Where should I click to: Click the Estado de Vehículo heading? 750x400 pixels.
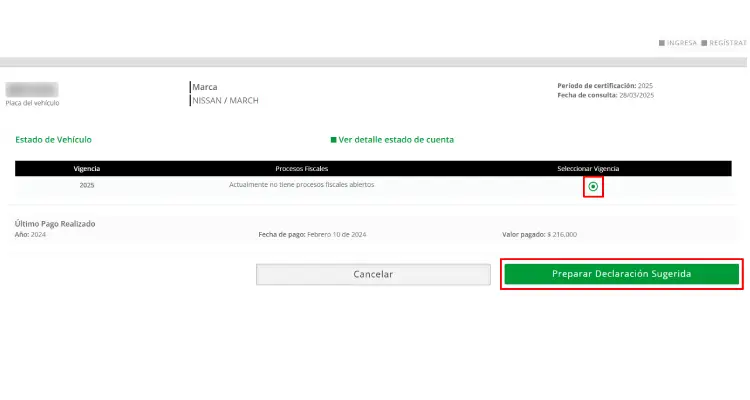coord(53,140)
